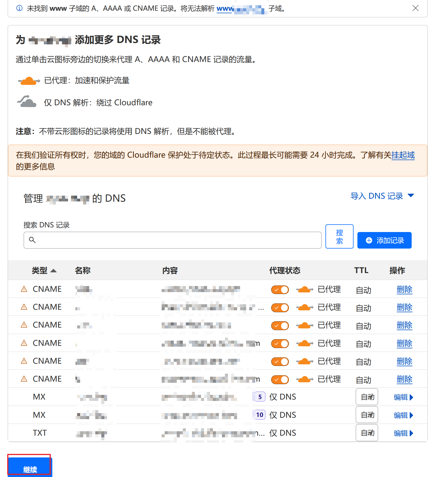Click the magnifier icon in search field
Screen dimensions: 448x477
[32, 240]
